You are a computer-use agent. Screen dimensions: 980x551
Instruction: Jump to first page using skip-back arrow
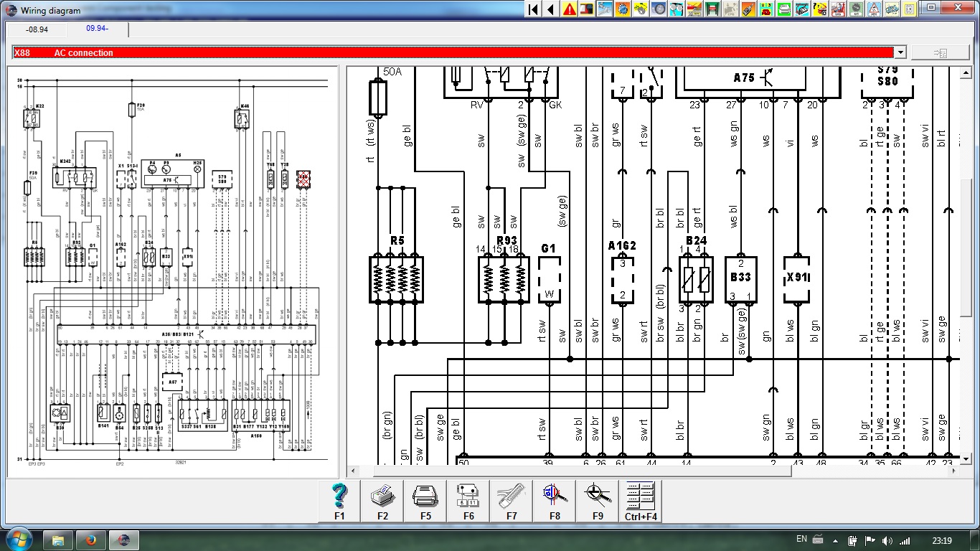click(x=533, y=9)
